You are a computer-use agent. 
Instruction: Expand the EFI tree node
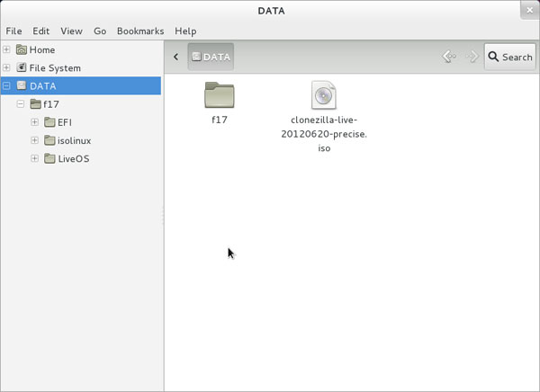pos(35,122)
